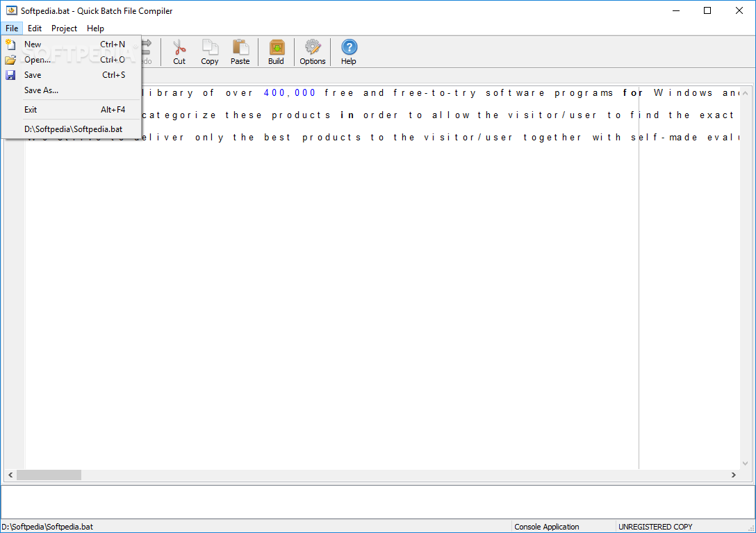This screenshot has height=533, width=756.
Task: Click the word 'programs' in first line
Action: click(584, 93)
